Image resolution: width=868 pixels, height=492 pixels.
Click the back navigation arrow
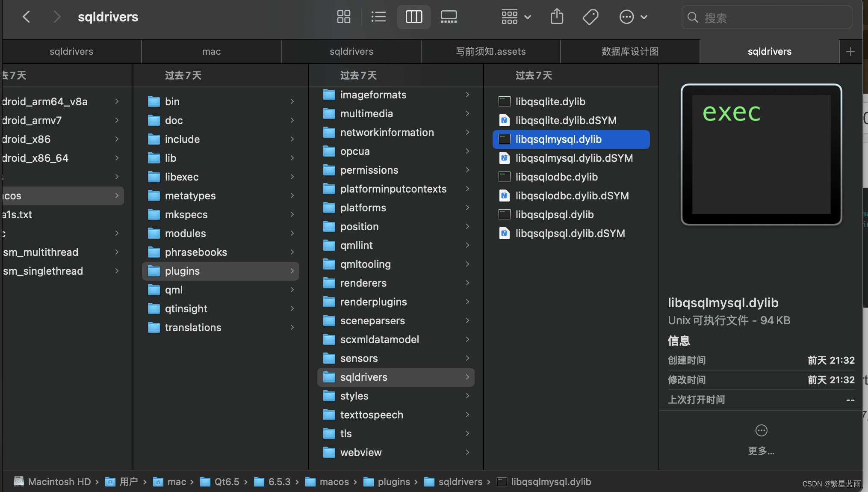click(x=26, y=17)
